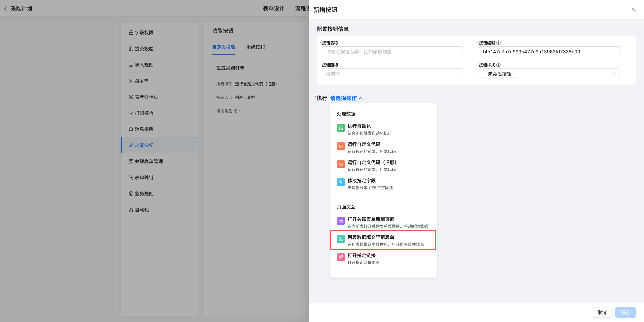Open the 按钮样式 dropdown
The image size is (644, 322).
click(x=549, y=74)
